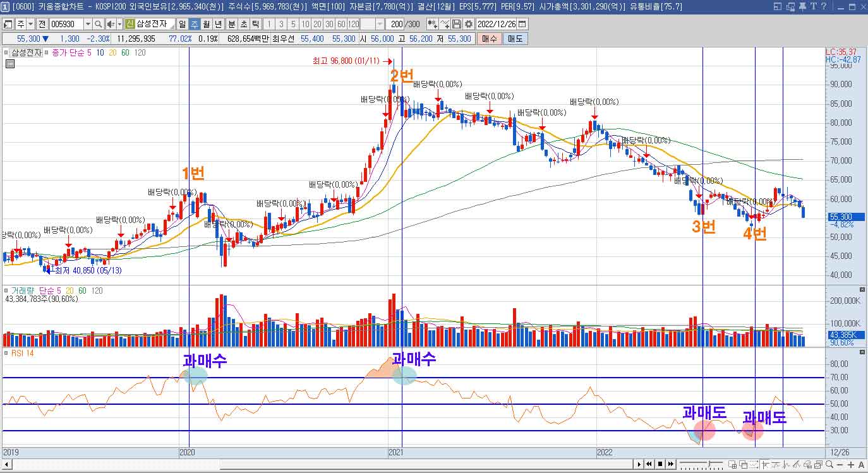868x473 pixels.
Task: Open the empty combo box before 200/300
Action: [x=373, y=24]
